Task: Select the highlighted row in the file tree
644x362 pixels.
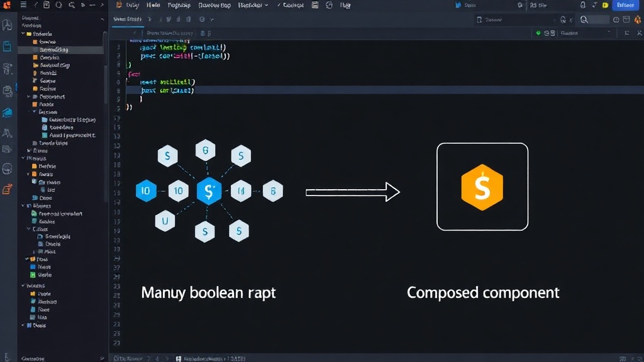Action: 61,50
